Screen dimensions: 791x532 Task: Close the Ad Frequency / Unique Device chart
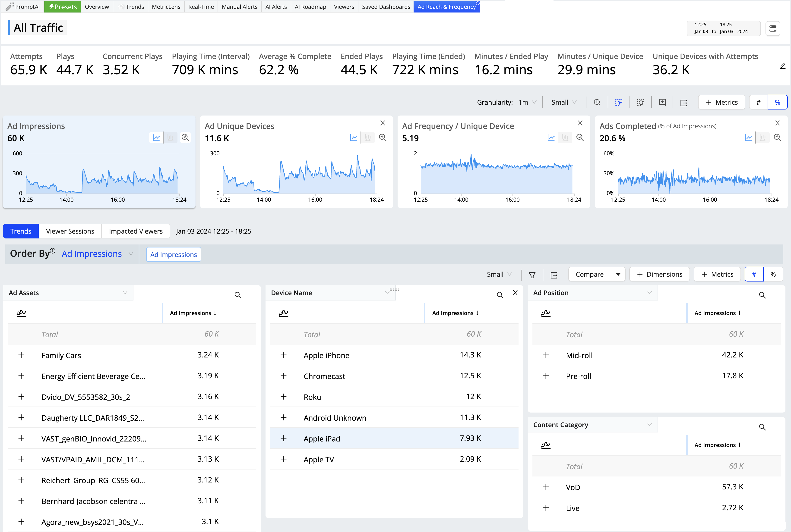(580, 123)
